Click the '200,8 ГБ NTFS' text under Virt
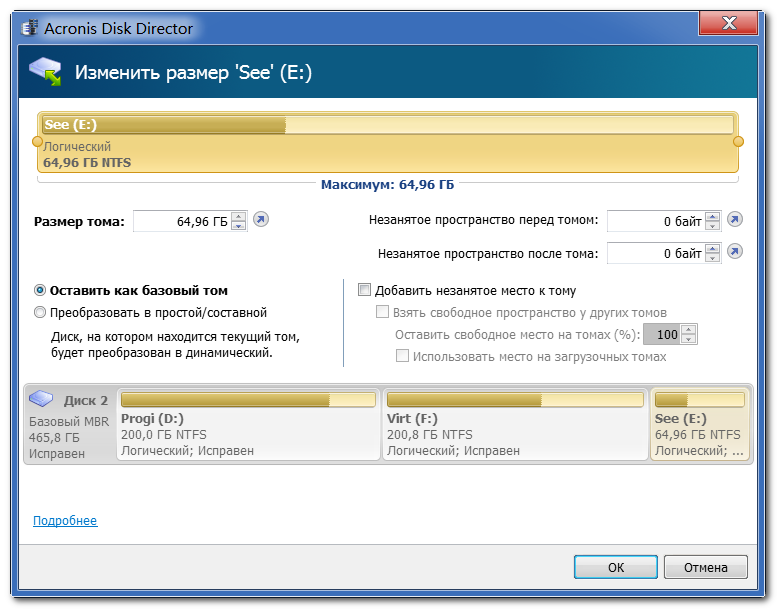This screenshot has height=609, width=777. (x=430, y=435)
